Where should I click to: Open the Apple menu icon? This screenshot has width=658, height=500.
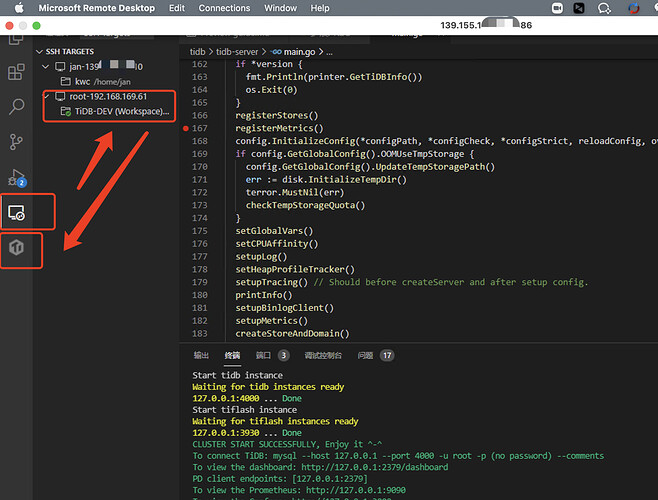(19, 8)
